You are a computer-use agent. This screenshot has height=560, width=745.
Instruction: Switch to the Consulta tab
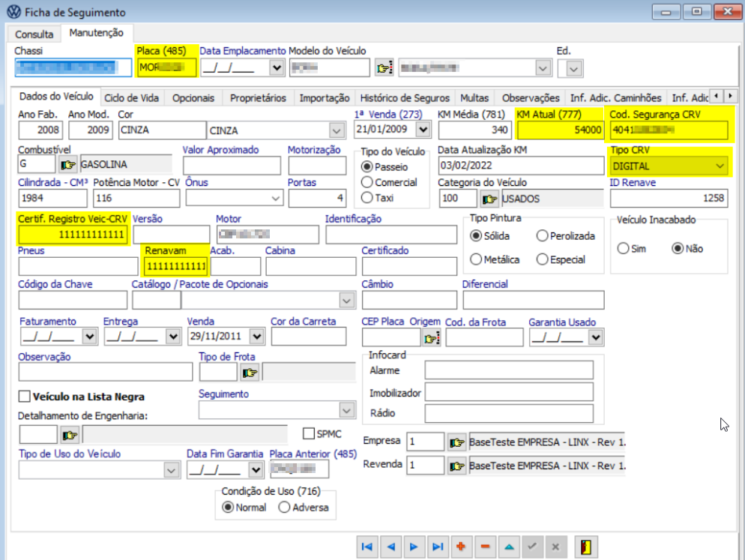[34, 34]
